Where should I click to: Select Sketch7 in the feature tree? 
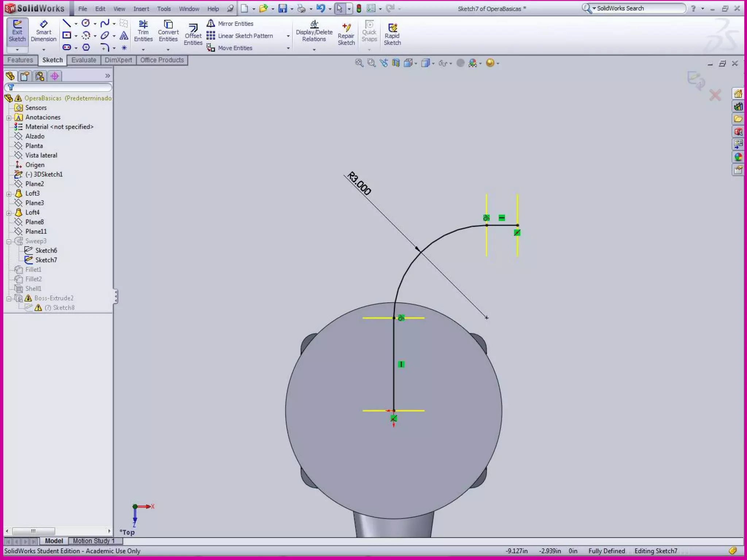(x=46, y=260)
